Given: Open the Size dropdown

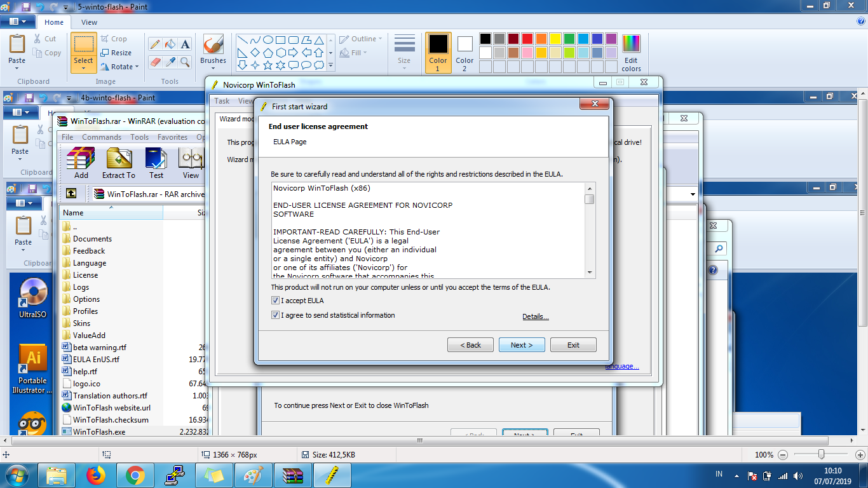Looking at the screenshot, I should pyautogui.click(x=404, y=53).
